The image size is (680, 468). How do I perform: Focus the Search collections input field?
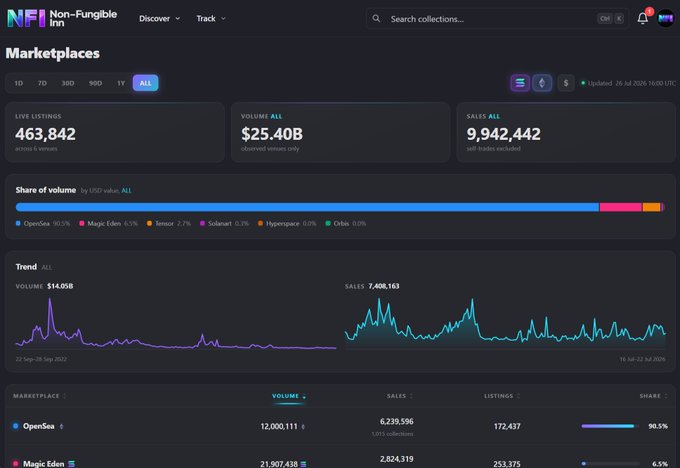[497, 19]
